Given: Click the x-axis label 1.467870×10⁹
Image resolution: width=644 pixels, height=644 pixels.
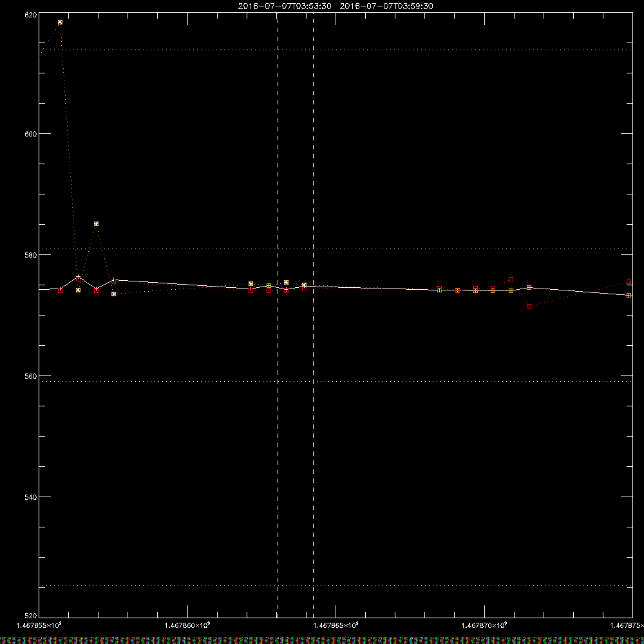Looking at the screenshot, I should (484, 625).
